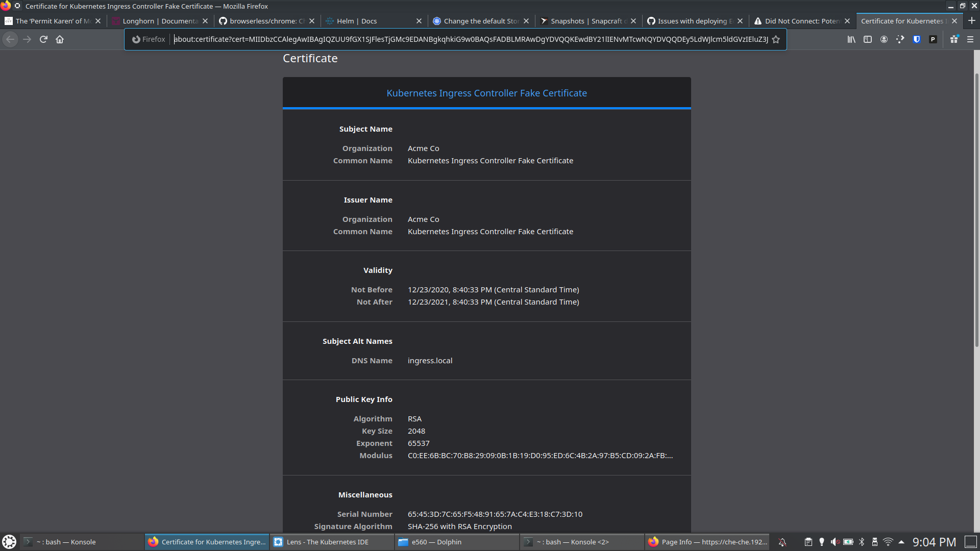Image resolution: width=980 pixels, height=551 pixels.
Task: Toggle the sidebar view icon
Action: [868, 39]
